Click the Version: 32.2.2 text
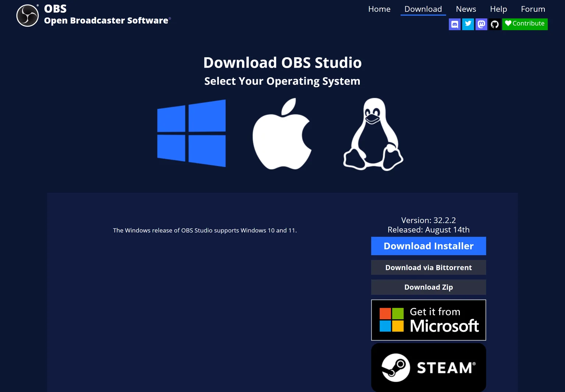565x392 pixels. pyautogui.click(x=429, y=220)
